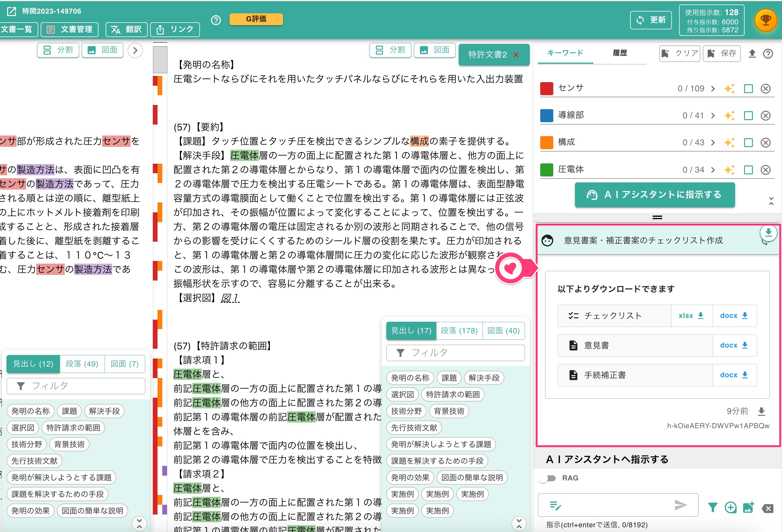Click AI sparkle icon for センサ keyword
782x532 pixels.
pyautogui.click(x=729, y=88)
